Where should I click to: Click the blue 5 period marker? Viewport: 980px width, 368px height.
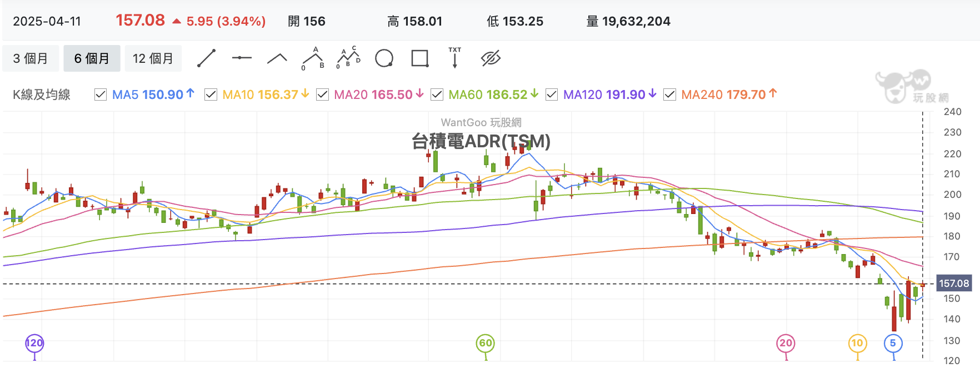click(893, 343)
